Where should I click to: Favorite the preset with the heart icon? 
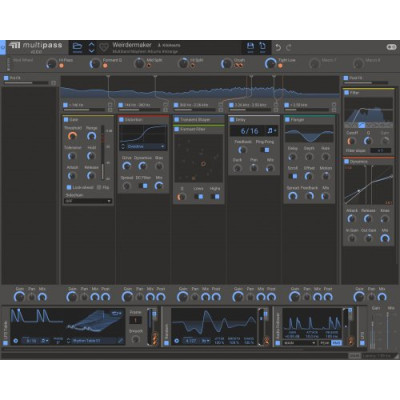[x=104, y=48]
